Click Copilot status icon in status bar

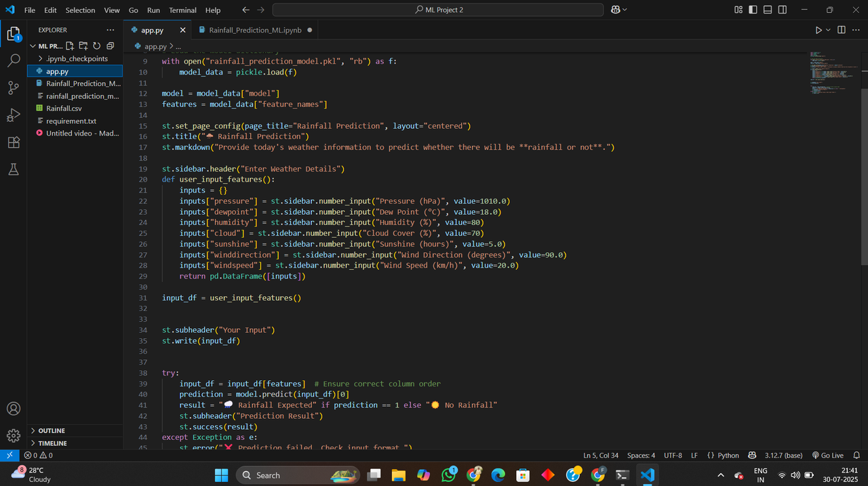[752, 455]
